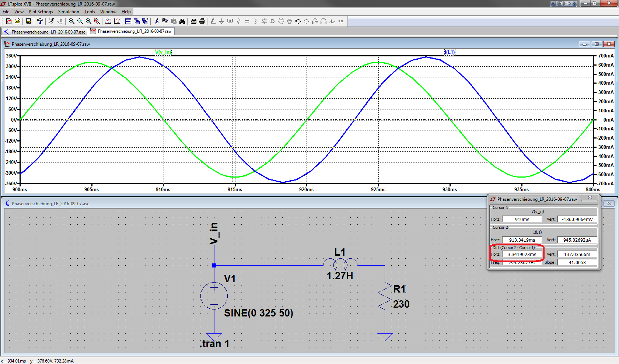Click the Zoom Back magnifier minus icon
Viewport: 619px width, 364px height.
click(88, 21)
